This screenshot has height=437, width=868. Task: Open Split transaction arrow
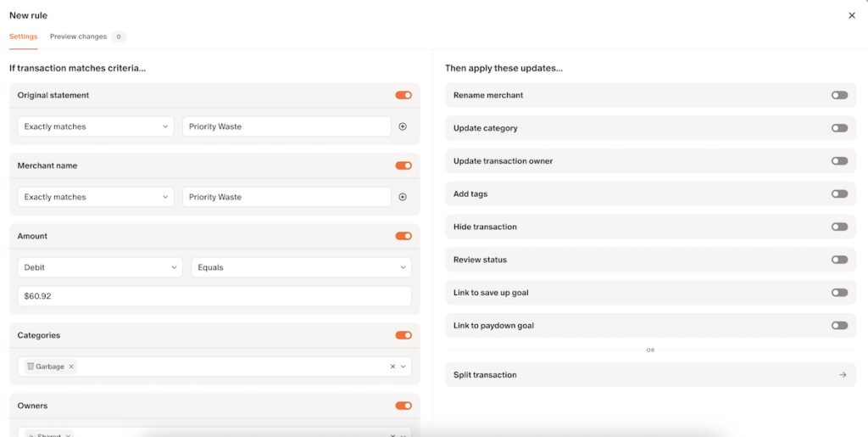coord(843,375)
